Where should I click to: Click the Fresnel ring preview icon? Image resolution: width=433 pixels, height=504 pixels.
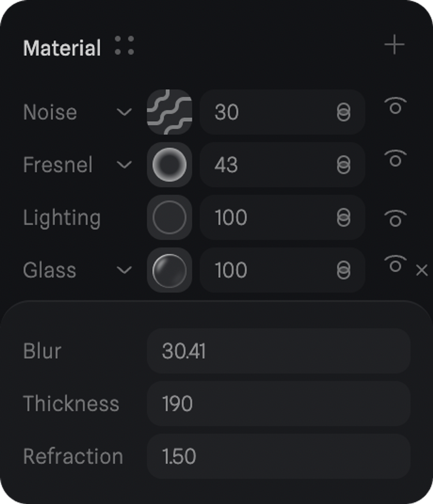[x=169, y=165]
